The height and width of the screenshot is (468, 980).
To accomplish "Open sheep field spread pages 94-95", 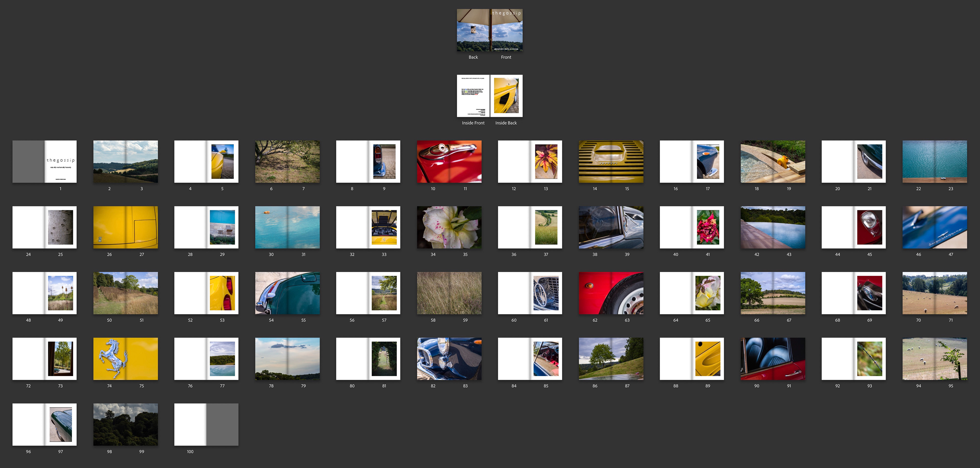I will [934, 359].
